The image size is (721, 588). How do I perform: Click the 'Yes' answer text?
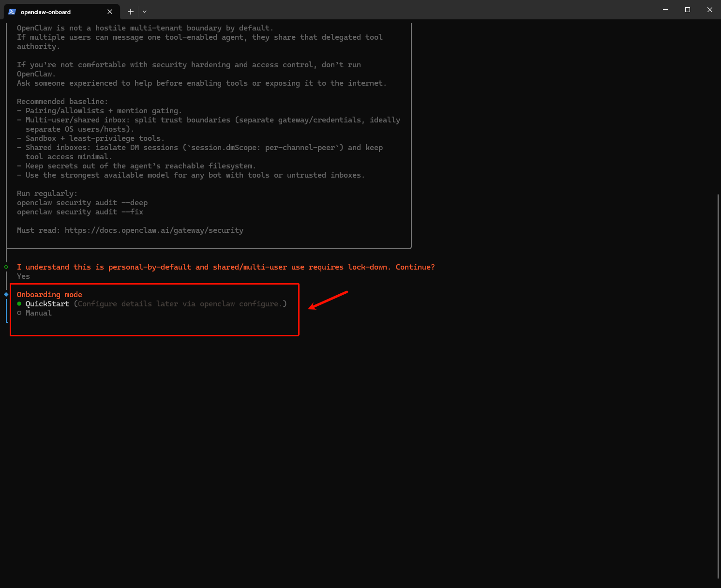(x=23, y=276)
